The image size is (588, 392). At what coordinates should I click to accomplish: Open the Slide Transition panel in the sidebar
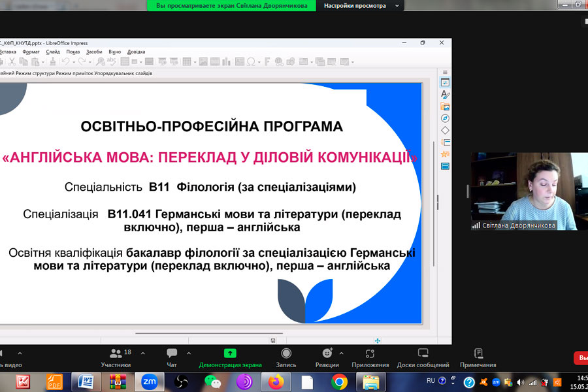445,142
